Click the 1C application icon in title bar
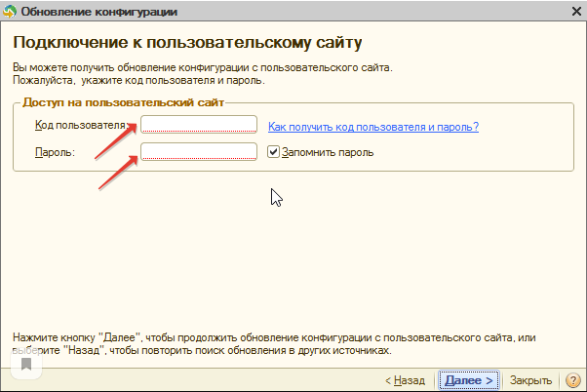Screen dimensions: 587x392 [11, 13]
